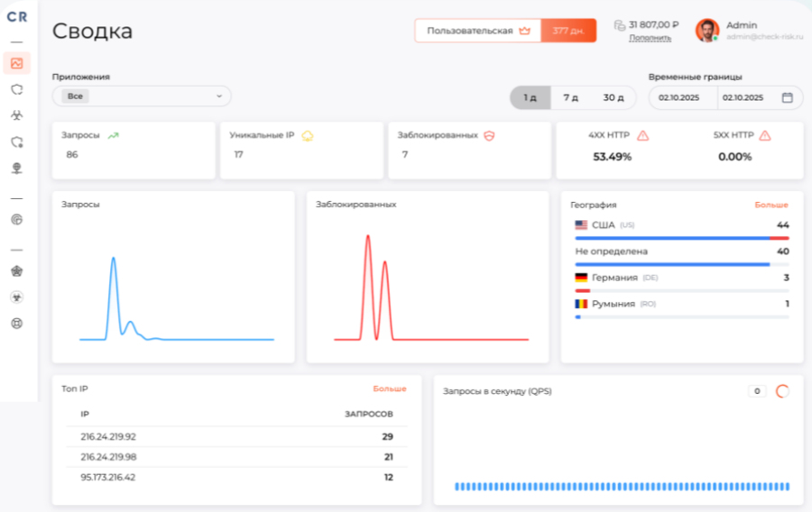The height and width of the screenshot is (512, 812).
Task: Open the fingerprint icon in sidebar
Action: coord(16,219)
